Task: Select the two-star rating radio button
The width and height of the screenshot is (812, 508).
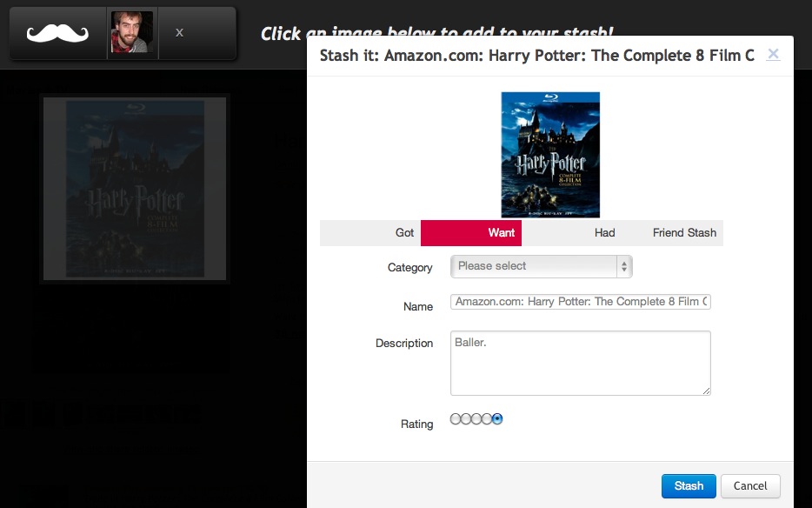Action: tap(466, 419)
